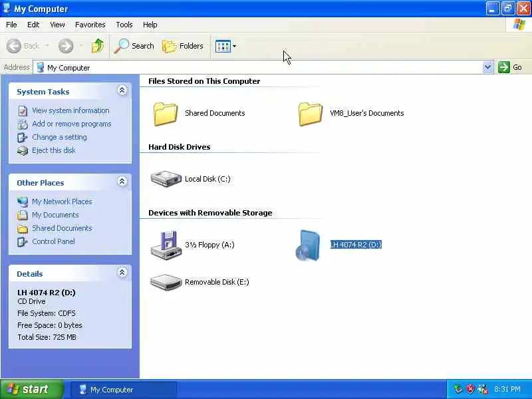Select the LH 4074 R2 (D:) CD icon
532x399 pixels.
coord(308,245)
